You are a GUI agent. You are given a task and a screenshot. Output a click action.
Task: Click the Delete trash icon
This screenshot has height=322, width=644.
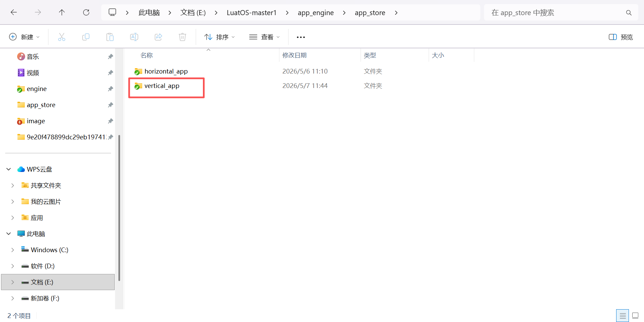coord(182,37)
